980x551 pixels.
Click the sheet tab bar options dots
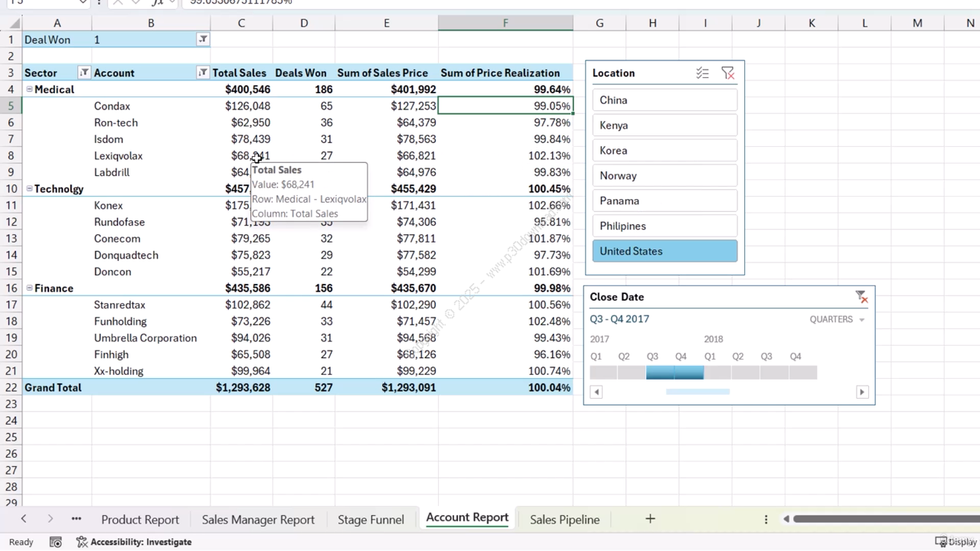766,519
